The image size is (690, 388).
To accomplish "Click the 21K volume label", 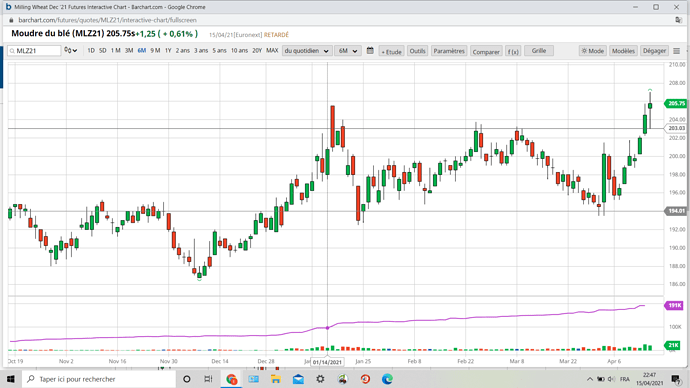I will pos(673,345).
